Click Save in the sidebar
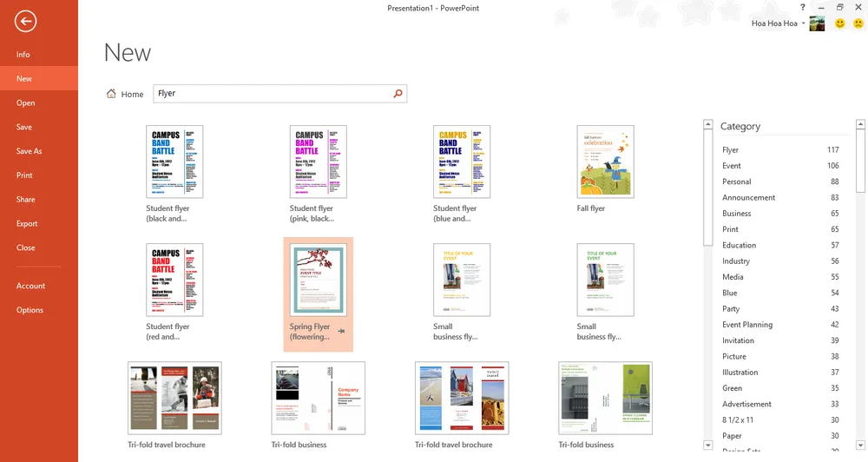The image size is (868, 462). pos(39,127)
